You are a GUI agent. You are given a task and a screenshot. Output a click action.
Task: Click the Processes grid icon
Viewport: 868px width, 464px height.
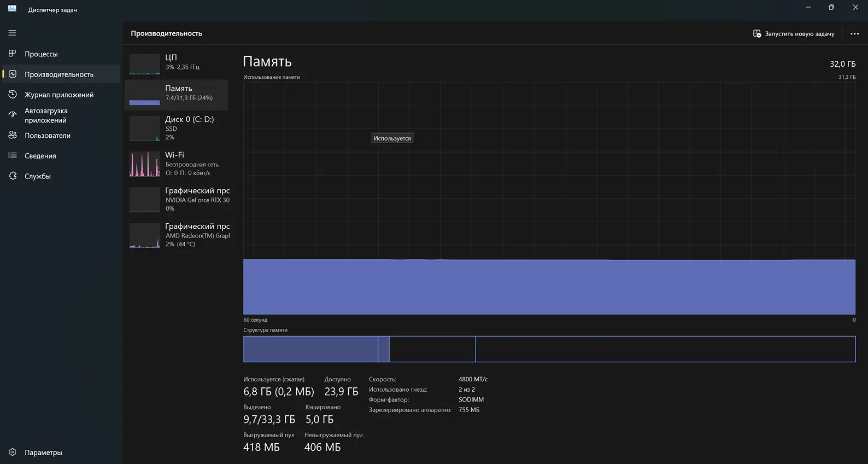click(x=13, y=54)
